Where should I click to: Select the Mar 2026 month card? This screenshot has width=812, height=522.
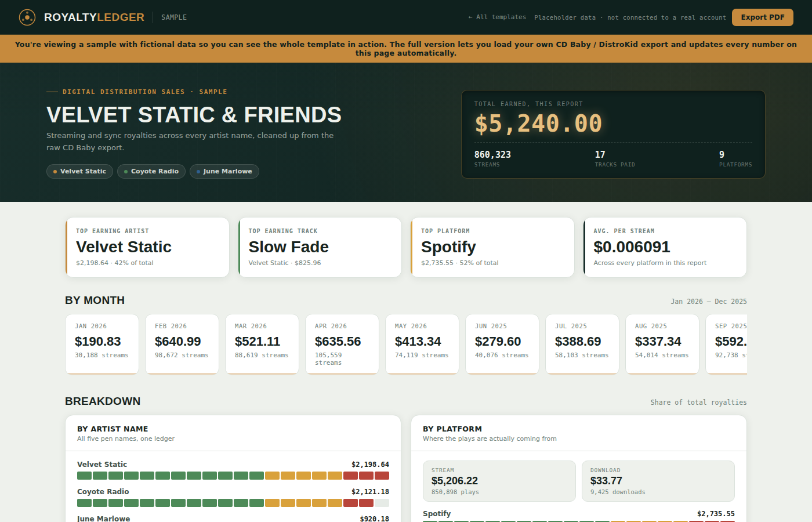coord(262,344)
